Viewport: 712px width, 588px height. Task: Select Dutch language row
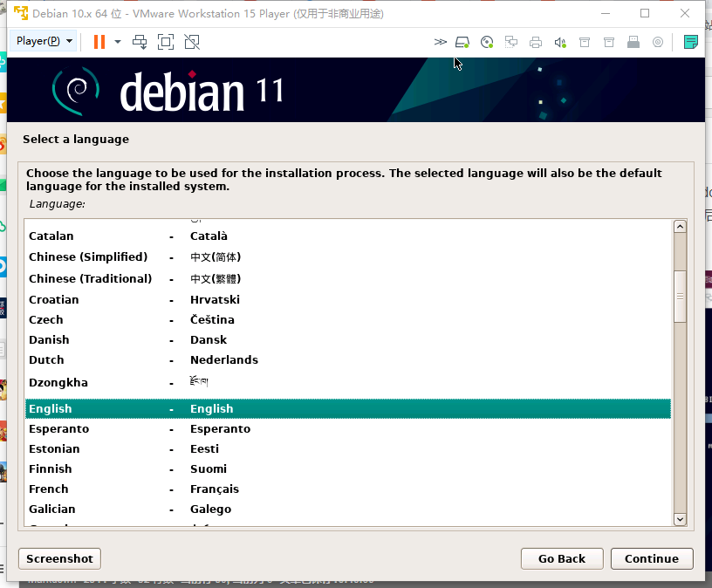(348, 359)
